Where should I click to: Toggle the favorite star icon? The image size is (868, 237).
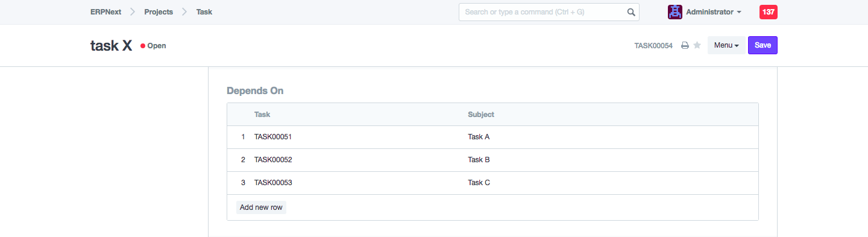(697, 45)
